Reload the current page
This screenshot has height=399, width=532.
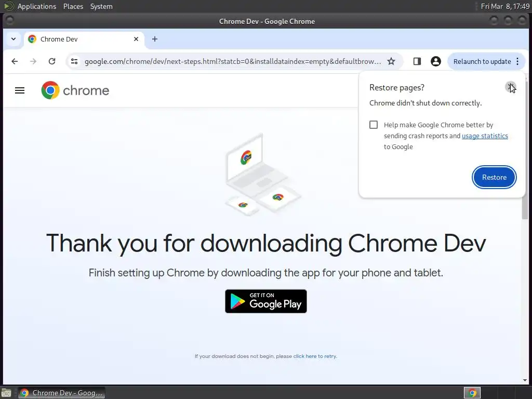point(52,61)
